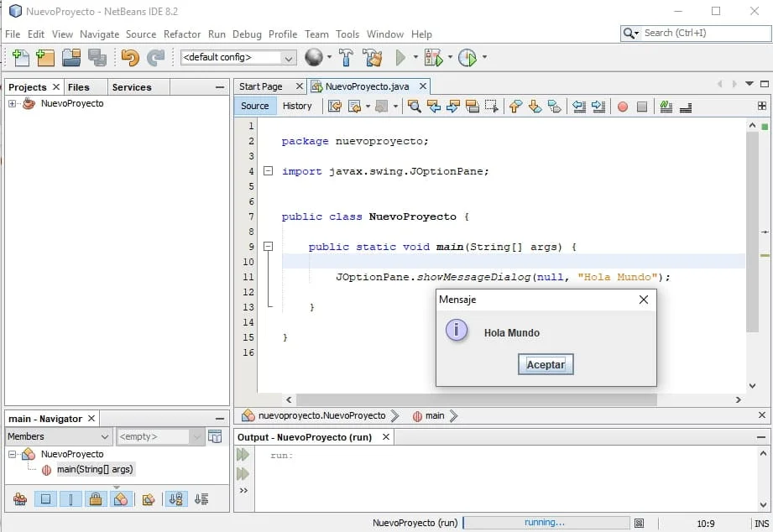The width and height of the screenshot is (773, 532).
Task: Open Profile Project dropdown arrow
Action: pyautogui.click(x=484, y=57)
